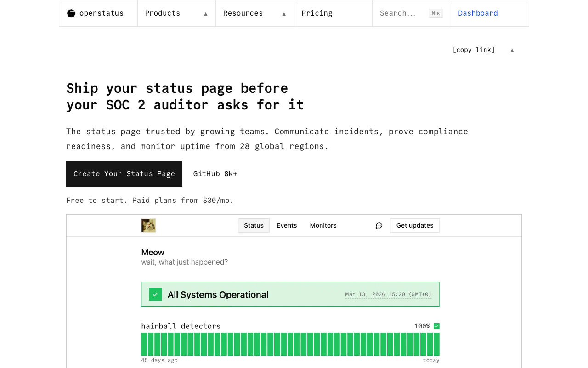Viewport: 588px width, 368px height.
Task: Open the chat bubble icon beside Get updates
Action: click(379, 225)
